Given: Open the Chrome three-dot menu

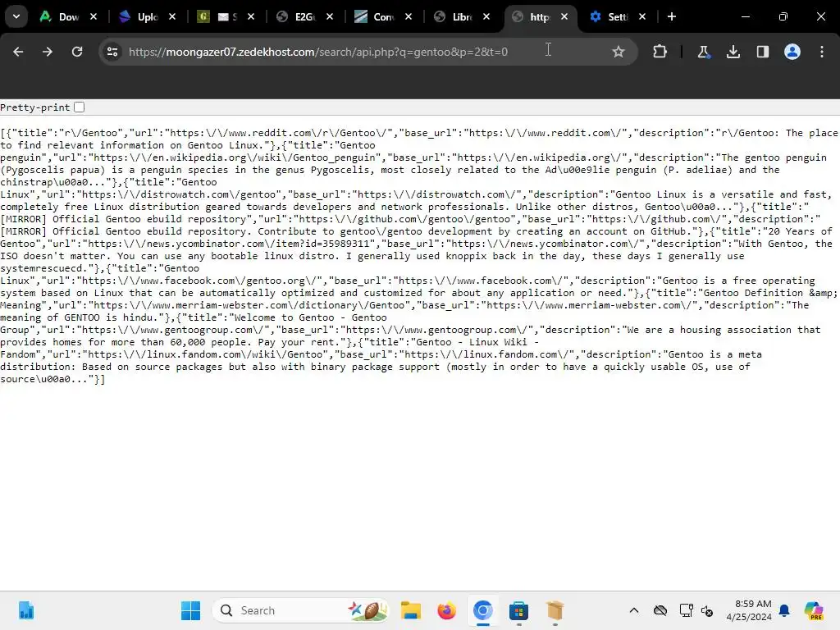Looking at the screenshot, I should (822, 52).
